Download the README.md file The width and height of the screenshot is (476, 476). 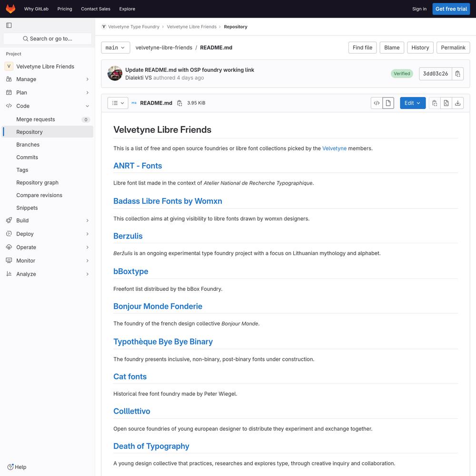458,103
